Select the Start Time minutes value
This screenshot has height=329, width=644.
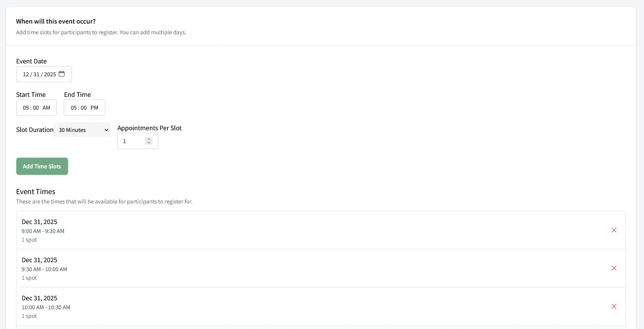(36, 108)
